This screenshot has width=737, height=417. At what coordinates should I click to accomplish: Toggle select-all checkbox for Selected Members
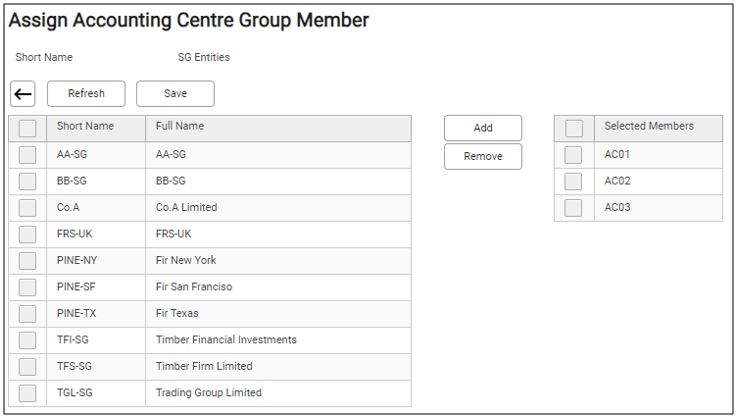tap(574, 128)
